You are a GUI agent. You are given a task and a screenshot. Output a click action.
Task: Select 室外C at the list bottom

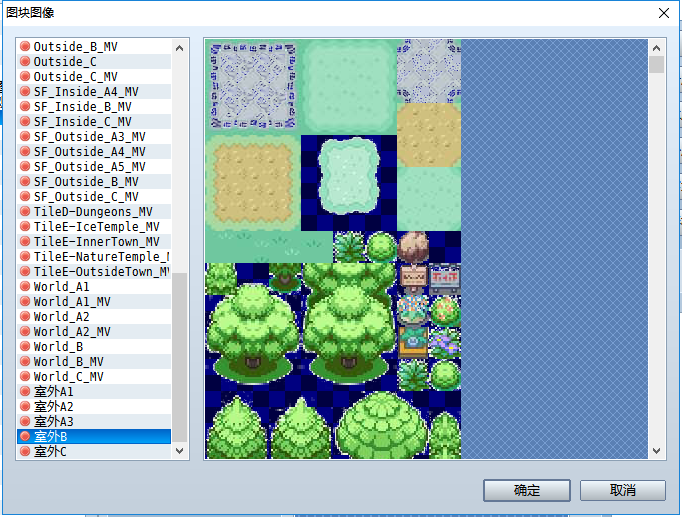pos(94,451)
